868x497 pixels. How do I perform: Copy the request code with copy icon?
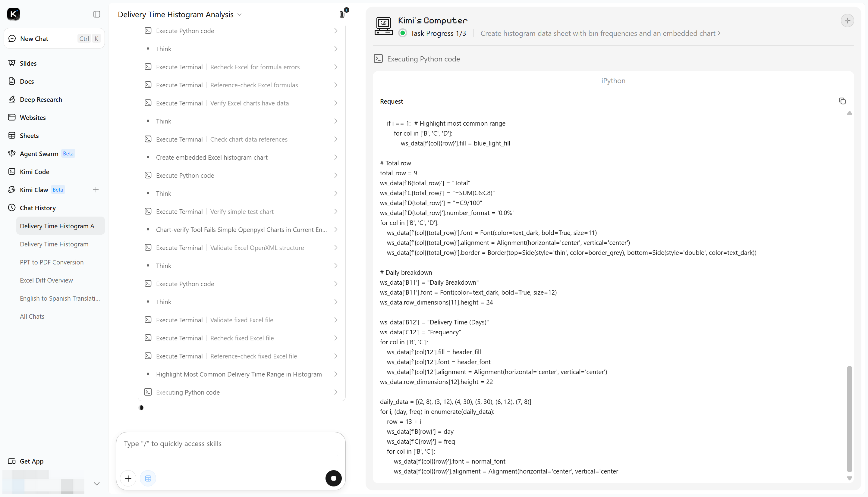(x=842, y=101)
